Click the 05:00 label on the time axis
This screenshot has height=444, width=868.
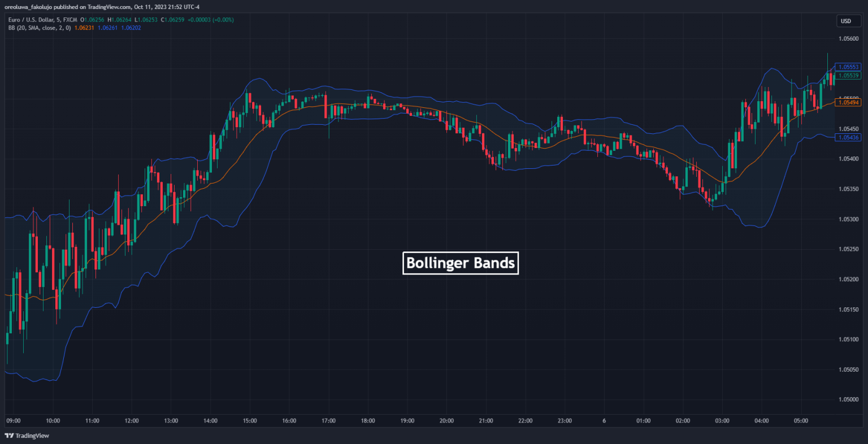click(x=801, y=420)
